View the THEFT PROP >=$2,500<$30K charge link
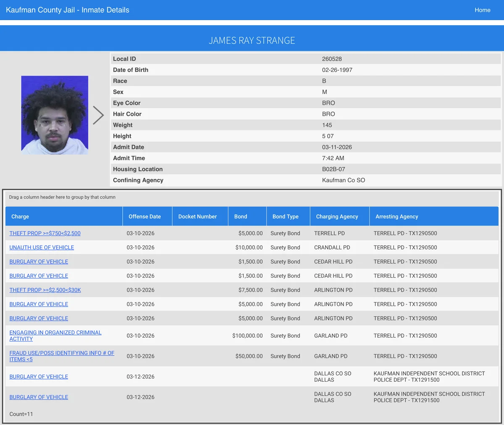504x425 pixels. click(x=45, y=290)
